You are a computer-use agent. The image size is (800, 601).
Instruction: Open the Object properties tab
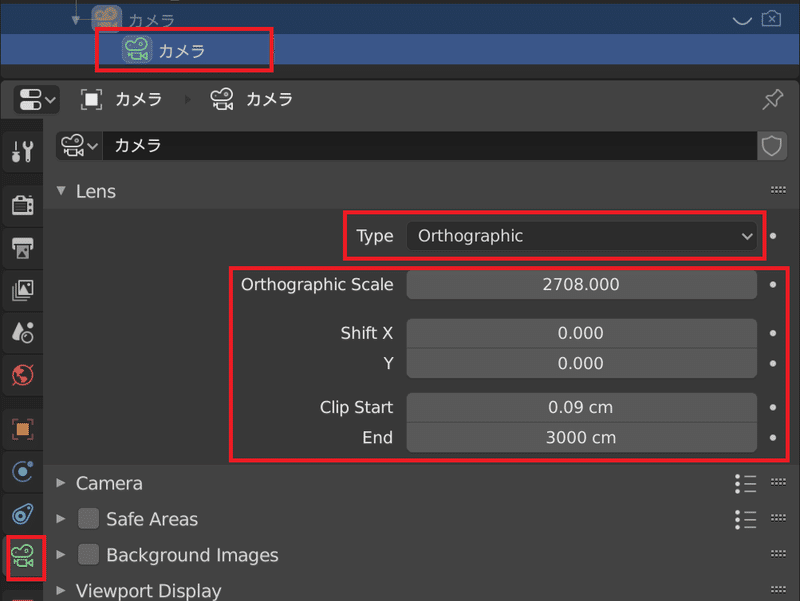click(22, 429)
